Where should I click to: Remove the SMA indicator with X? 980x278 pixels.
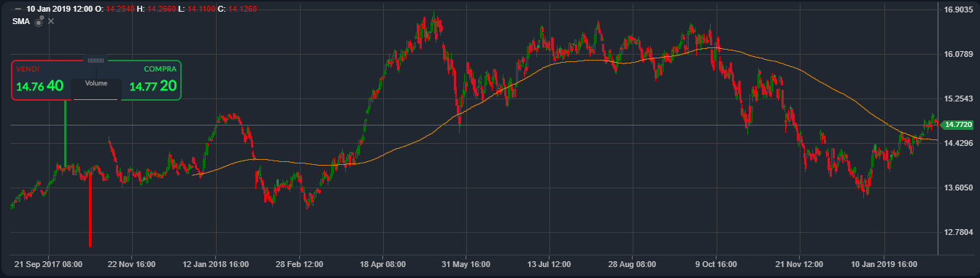point(51,21)
